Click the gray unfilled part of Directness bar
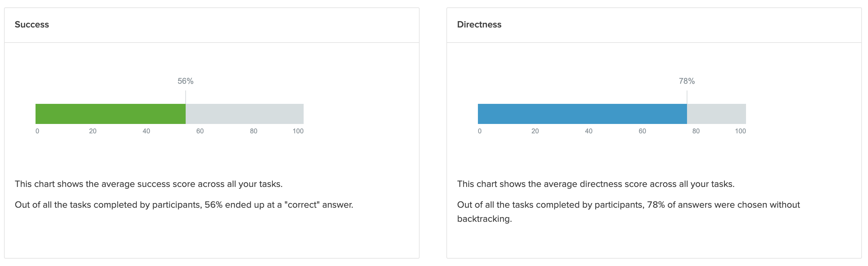868x266 pixels. 716,114
